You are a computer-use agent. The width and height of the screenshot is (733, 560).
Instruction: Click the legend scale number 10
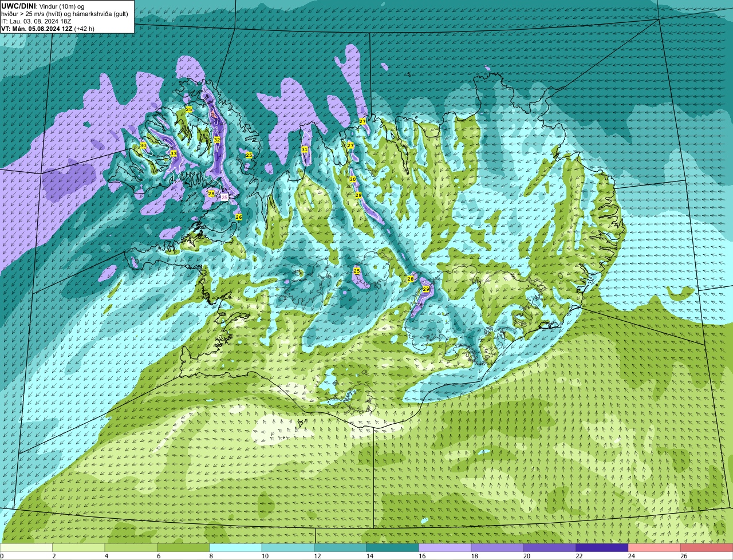pos(265,556)
